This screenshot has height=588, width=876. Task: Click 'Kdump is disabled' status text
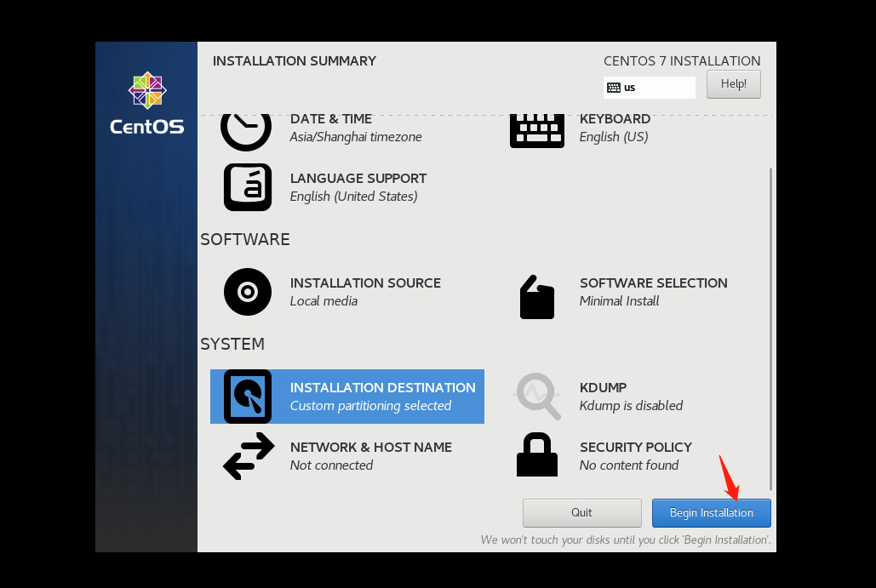(x=631, y=406)
